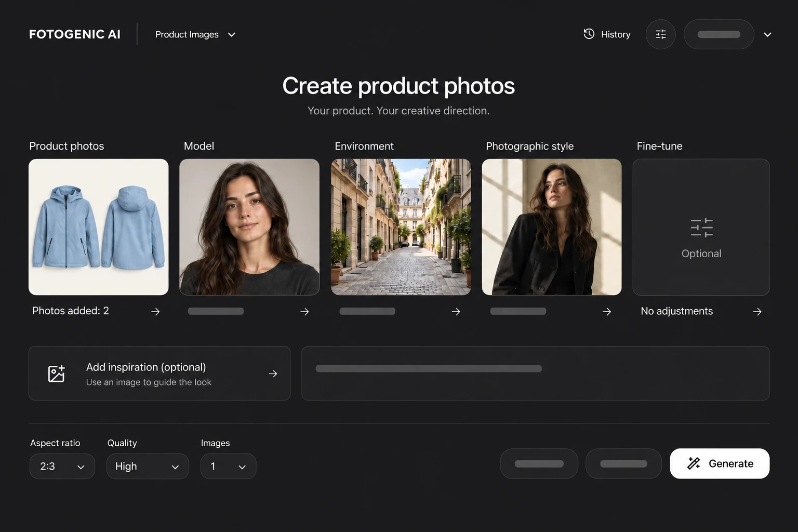Click the arrow on Add inspiration card
The width and height of the screenshot is (798, 532).
click(x=273, y=374)
